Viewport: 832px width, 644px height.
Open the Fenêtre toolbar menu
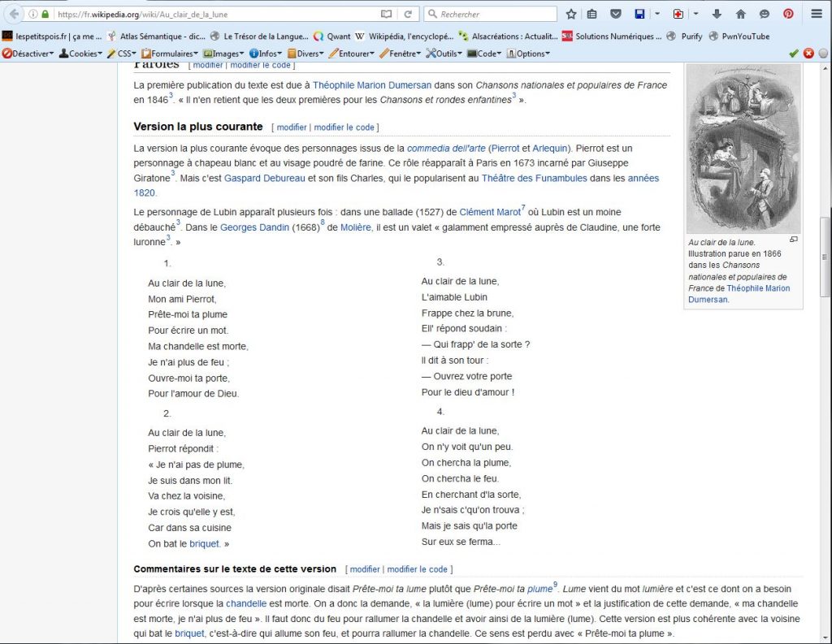[x=400, y=54]
